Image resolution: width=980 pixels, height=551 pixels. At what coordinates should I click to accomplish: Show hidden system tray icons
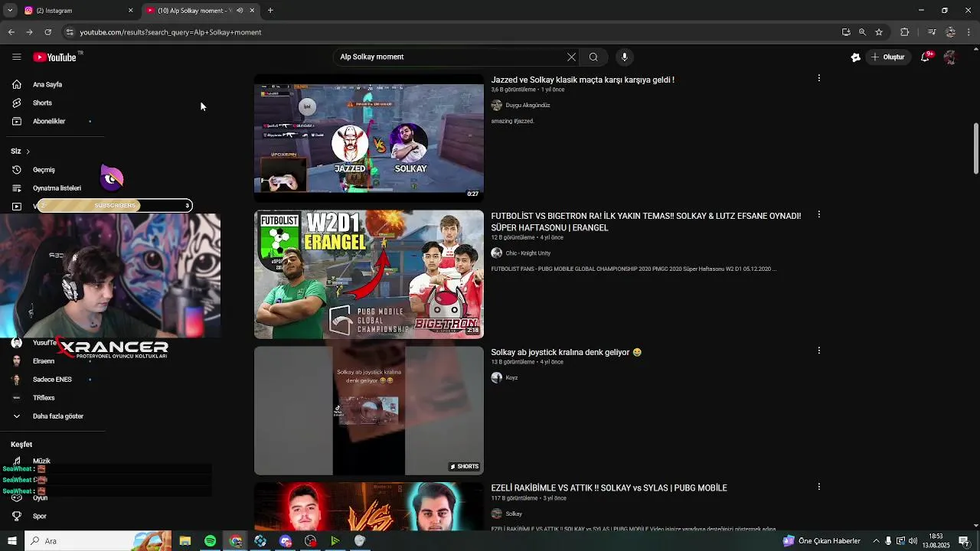pos(876,541)
